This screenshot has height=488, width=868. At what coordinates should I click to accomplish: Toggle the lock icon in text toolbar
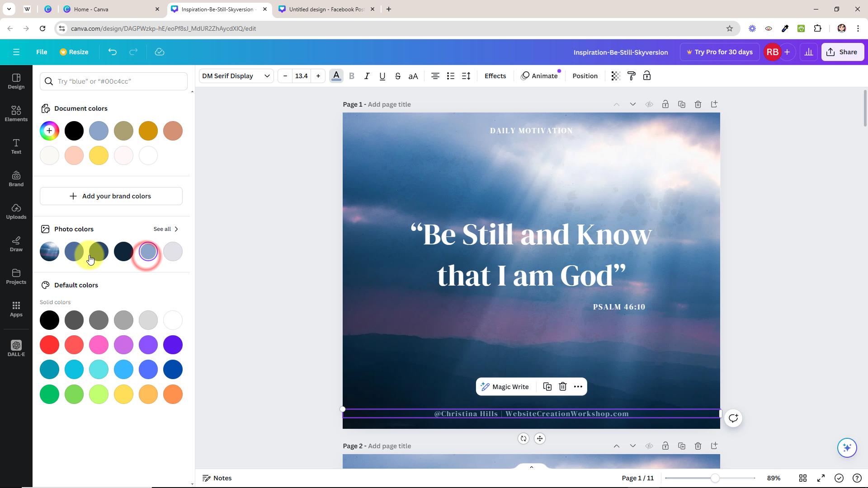[647, 76]
